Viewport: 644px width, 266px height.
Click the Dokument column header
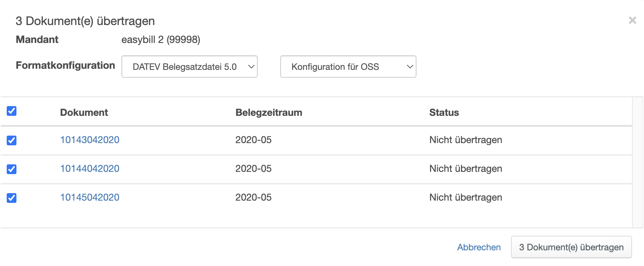coord(84,112)
